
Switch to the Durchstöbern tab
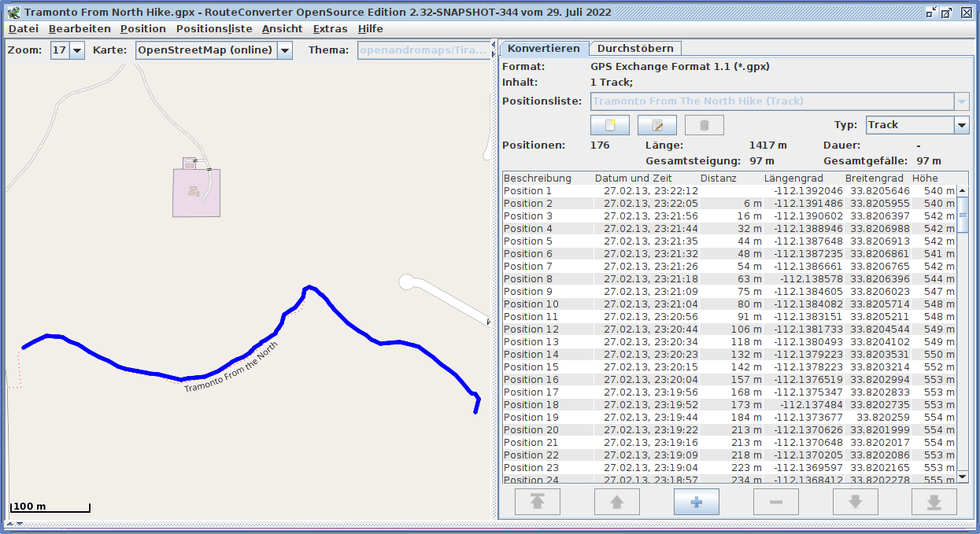click(634, 49)
